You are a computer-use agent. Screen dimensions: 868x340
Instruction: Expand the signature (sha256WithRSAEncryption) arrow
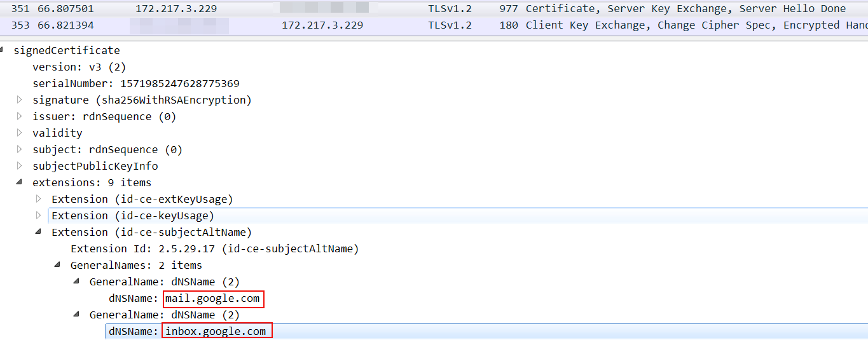pos(20,100)
